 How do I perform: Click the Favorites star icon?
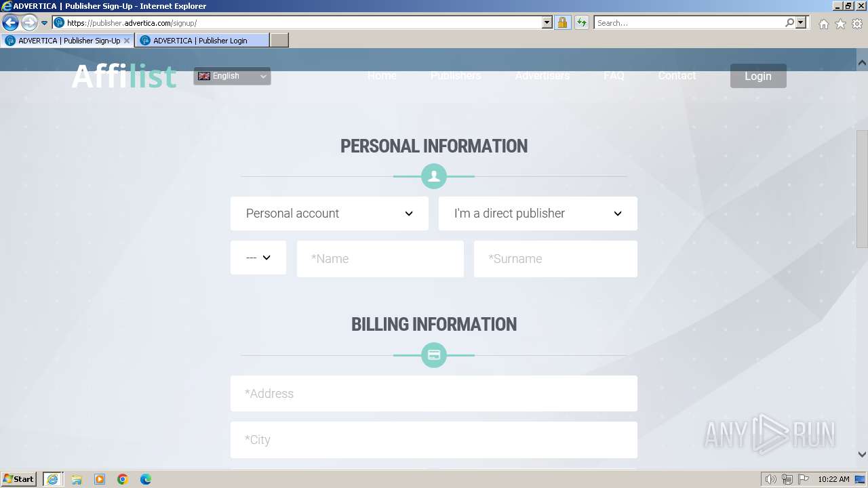840,24
